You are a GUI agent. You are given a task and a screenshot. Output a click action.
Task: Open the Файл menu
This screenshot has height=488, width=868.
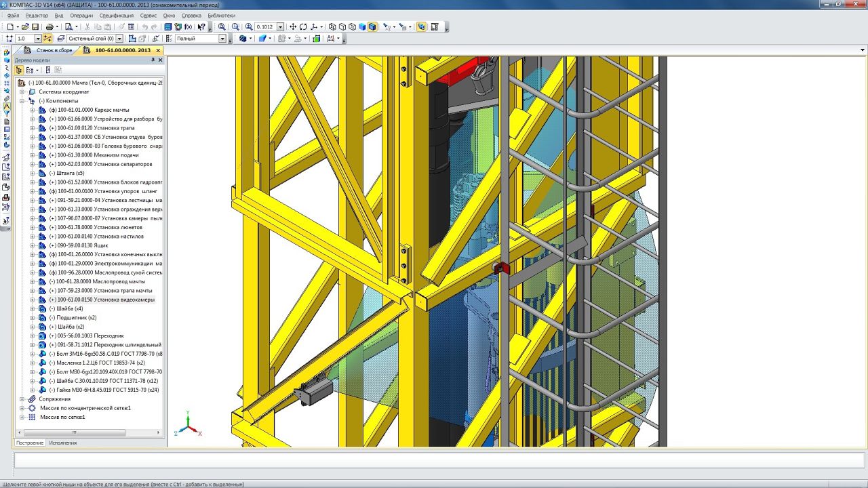click(x=14, y=15)
